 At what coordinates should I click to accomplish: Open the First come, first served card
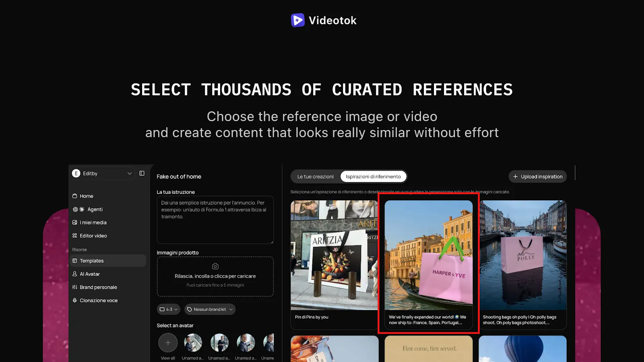429,349
